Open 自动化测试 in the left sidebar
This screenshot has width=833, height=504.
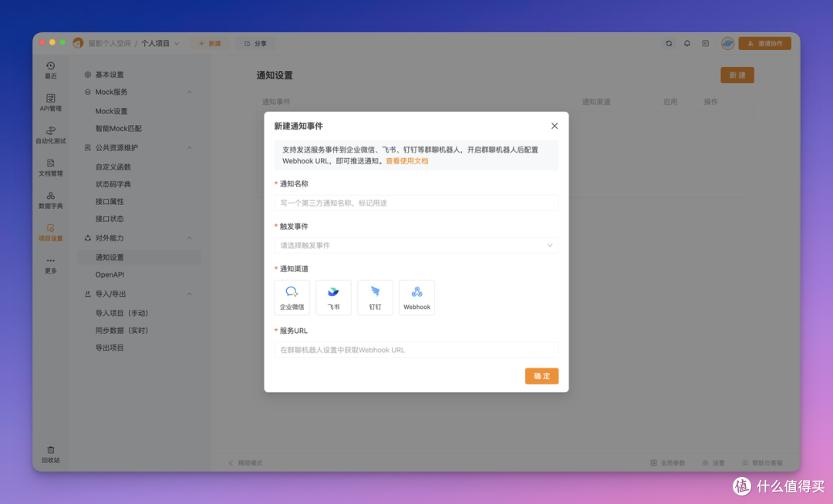(50, 135)
